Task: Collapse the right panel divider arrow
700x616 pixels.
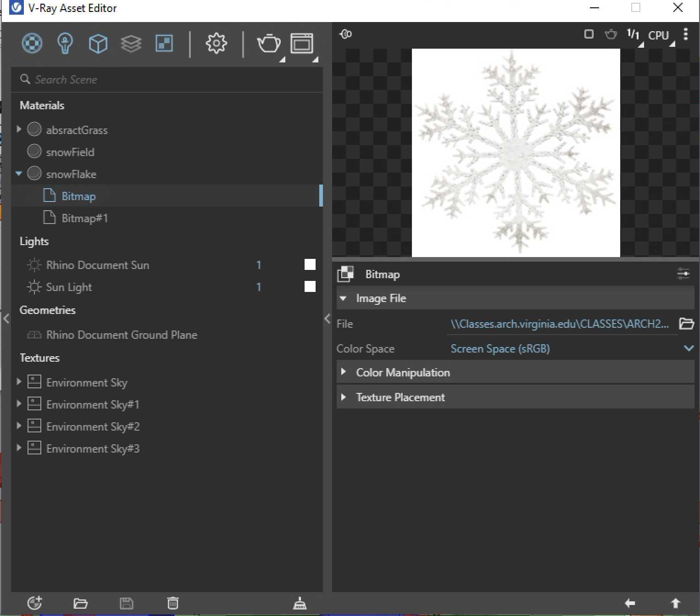Action: click(327, 319)
